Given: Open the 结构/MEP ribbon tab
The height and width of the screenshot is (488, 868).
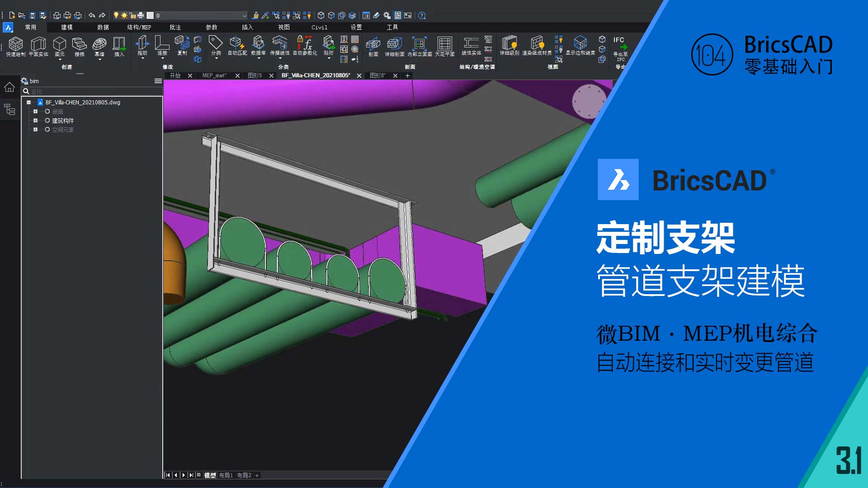Looking at the screenshot, I should (x=139, y=28).
